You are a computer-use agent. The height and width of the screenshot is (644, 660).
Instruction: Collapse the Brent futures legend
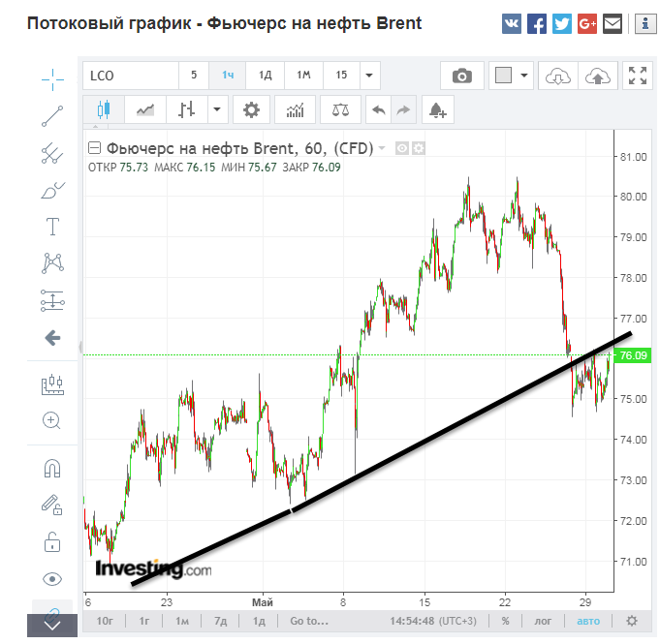94,148
